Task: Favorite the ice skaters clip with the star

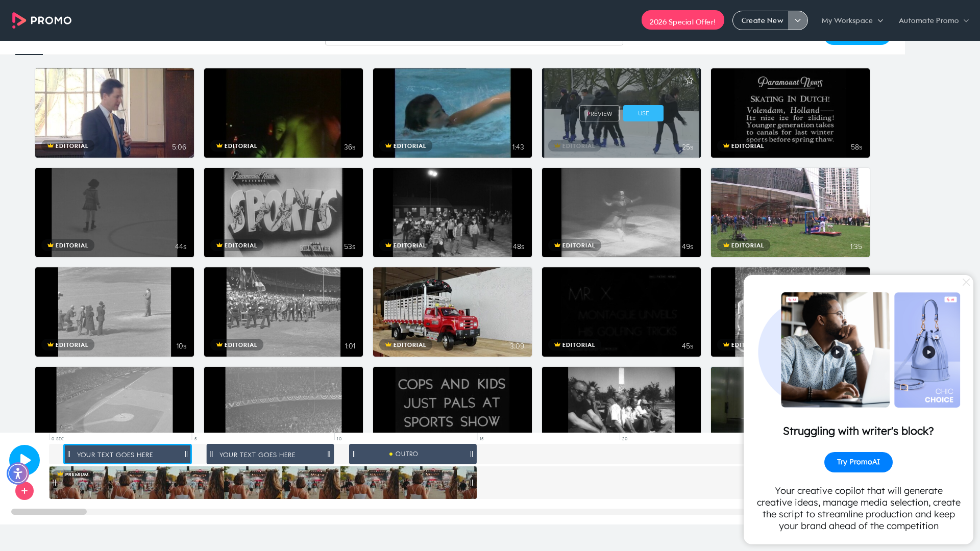Action: (x=689, y=80)
